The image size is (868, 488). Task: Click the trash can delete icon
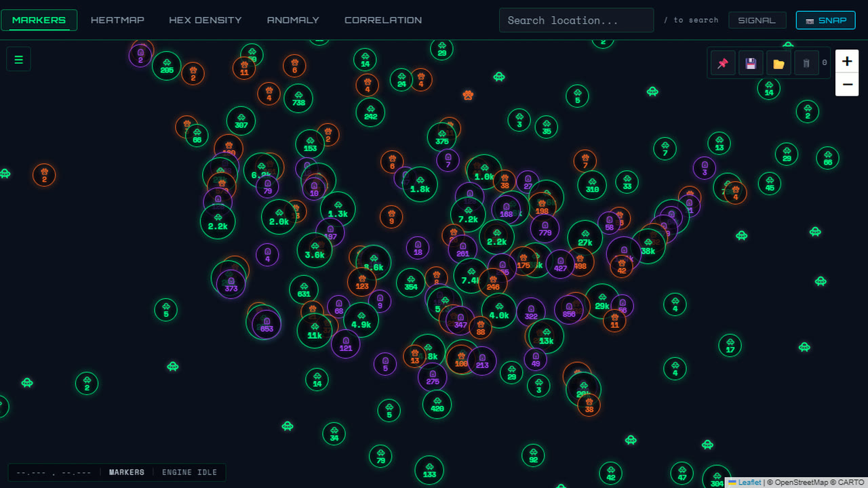click(x=806, y=64)
